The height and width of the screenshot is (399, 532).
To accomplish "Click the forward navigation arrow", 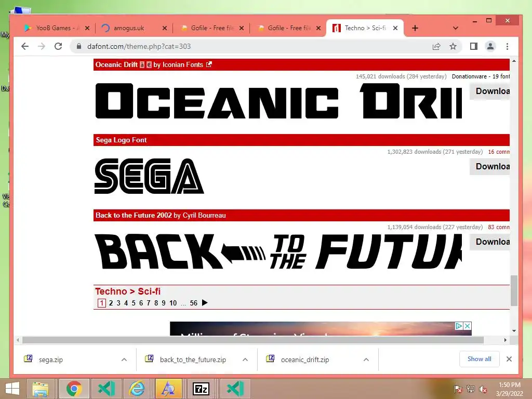I will click(42, 46).
